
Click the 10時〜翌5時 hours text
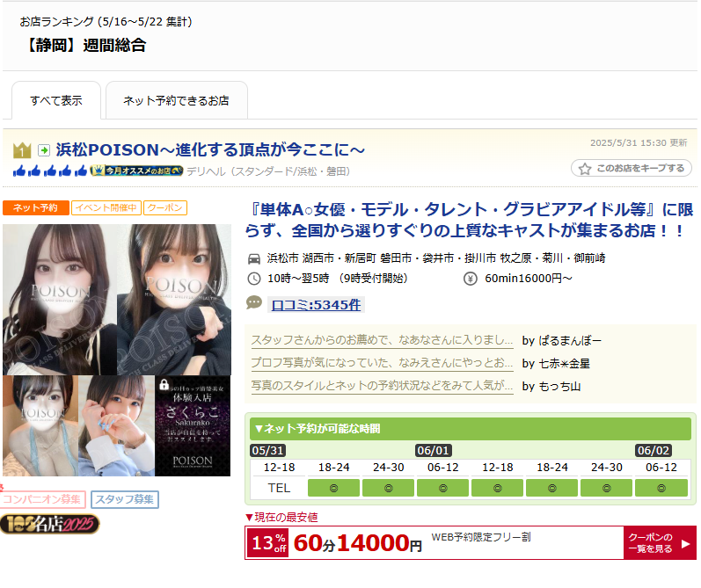(x=338, y=279)
